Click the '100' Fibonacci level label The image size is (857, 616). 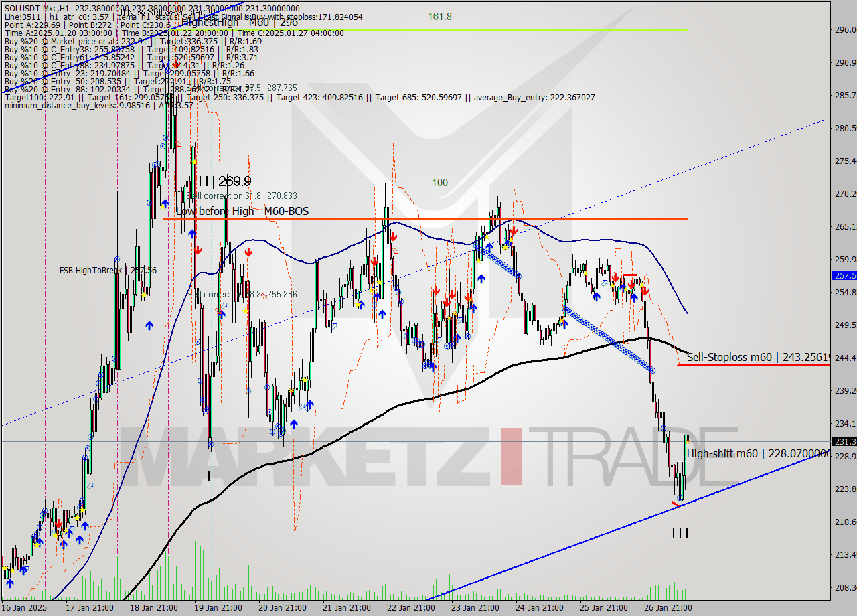click(x=440, y=182)
